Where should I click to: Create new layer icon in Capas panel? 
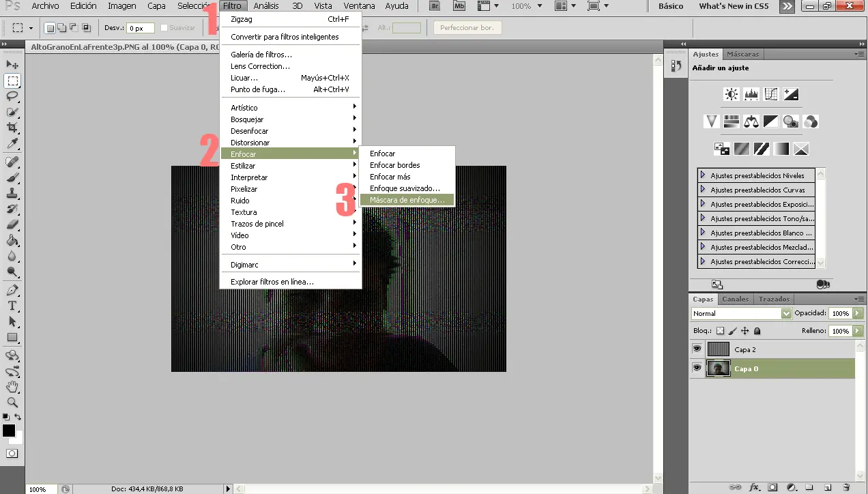pos(828,487)
